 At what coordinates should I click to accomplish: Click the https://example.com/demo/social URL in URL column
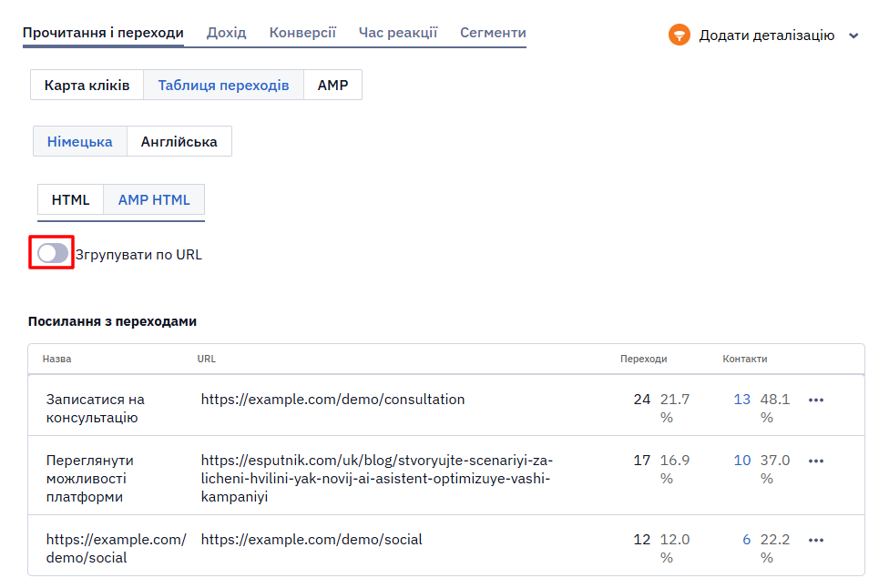click(x=312, y=540)
